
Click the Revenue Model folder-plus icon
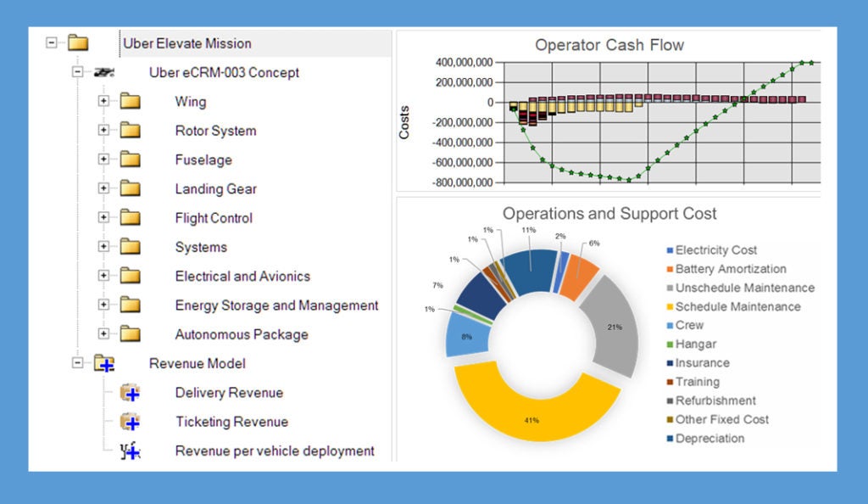point(104,363)
